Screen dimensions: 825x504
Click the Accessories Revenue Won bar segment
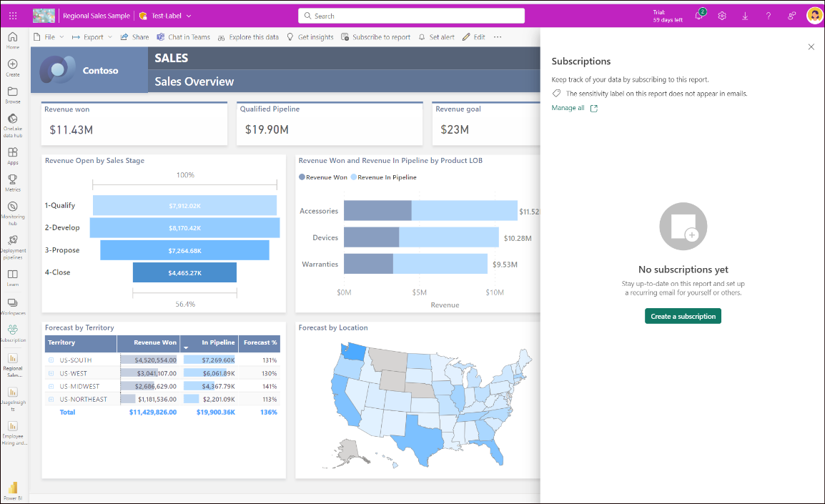[377, 210]
